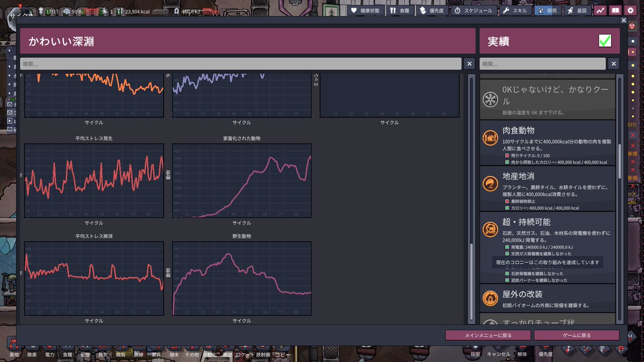Click the 17/17 duplicant count
This screenshot has height=362, width=644.
pyautogui.click(x=53, y=11)
